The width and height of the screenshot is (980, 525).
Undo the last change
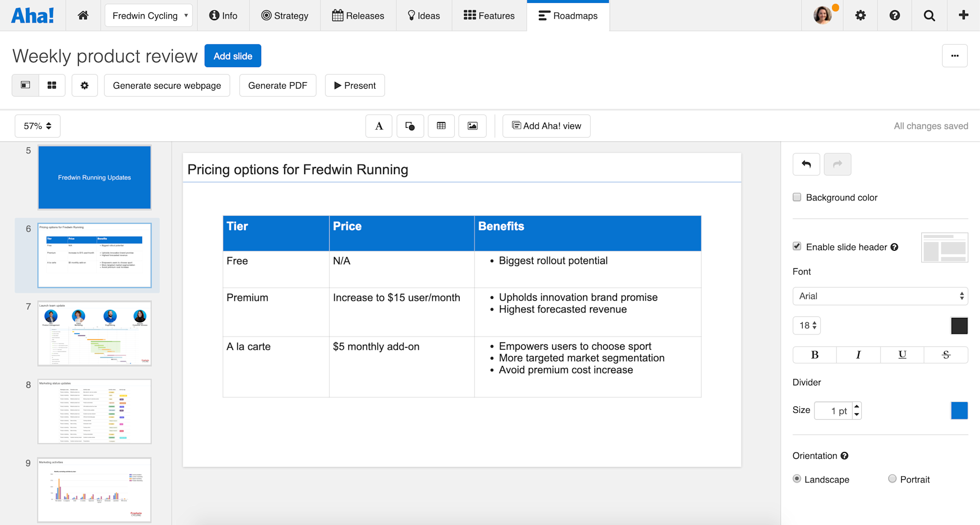(806, 164)
